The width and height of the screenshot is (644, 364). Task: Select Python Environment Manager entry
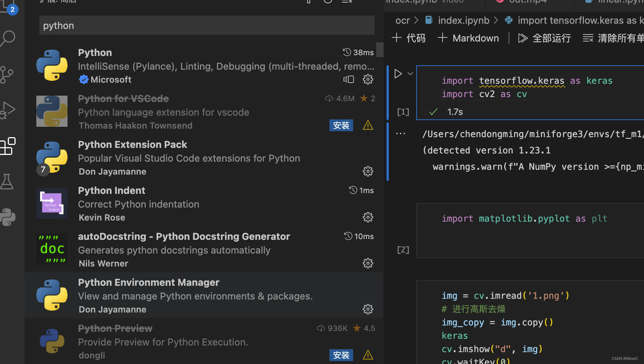coord(204,295)
